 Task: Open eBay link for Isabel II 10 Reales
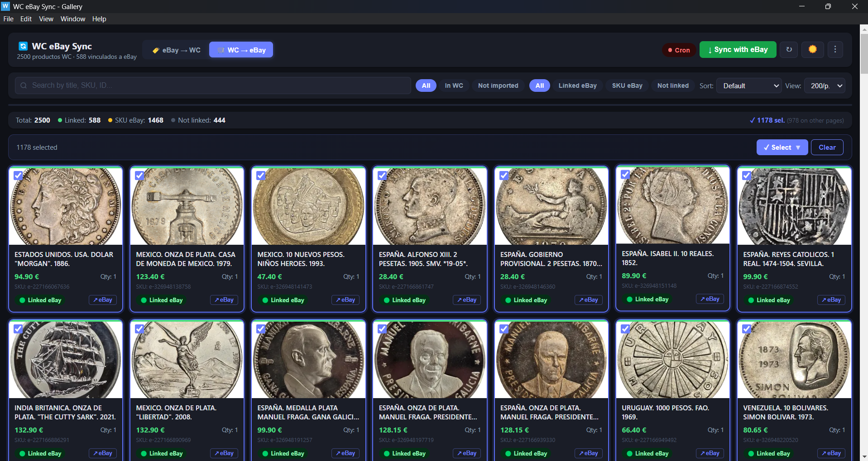710,299
